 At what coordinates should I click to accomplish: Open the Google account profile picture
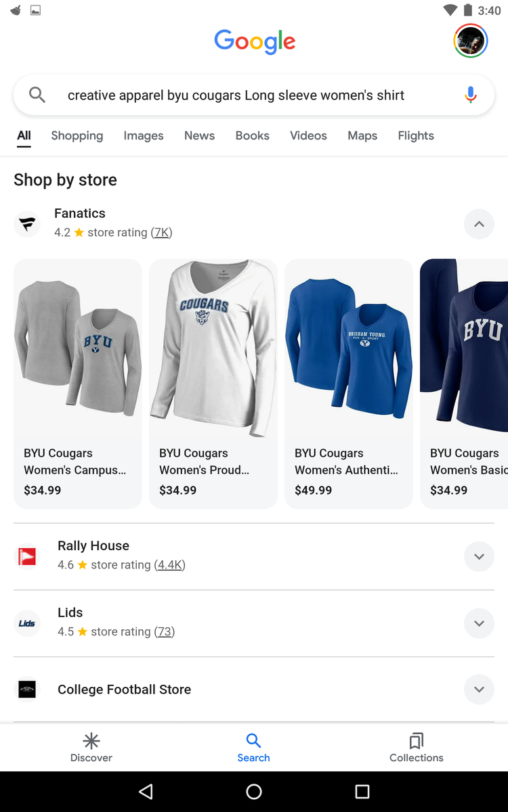470,41
